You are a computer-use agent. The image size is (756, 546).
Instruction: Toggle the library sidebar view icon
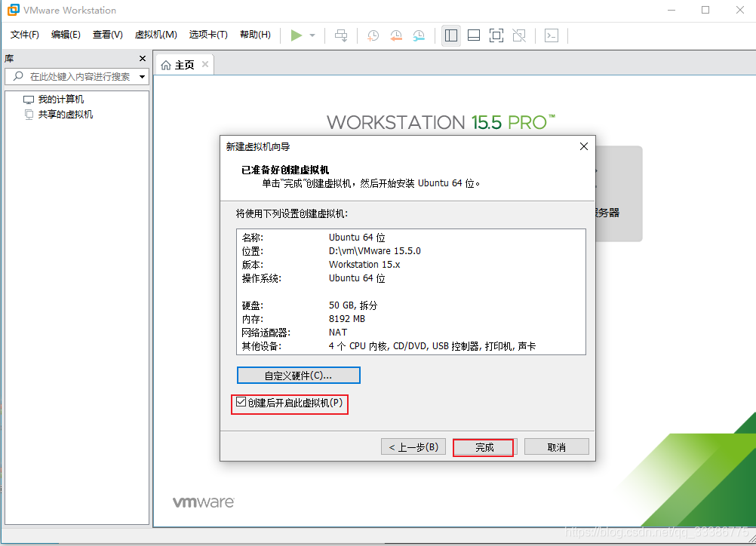pos(450,35)
